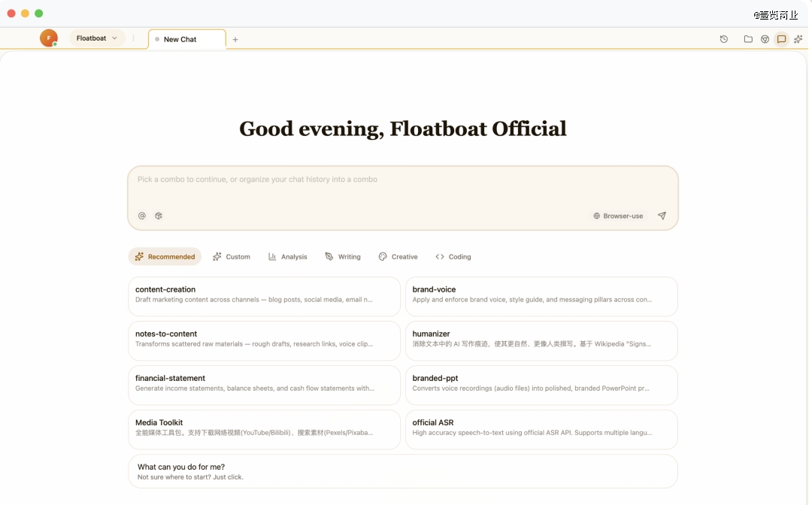
Task: Open chat history clock icon
Action: point(724,39)
